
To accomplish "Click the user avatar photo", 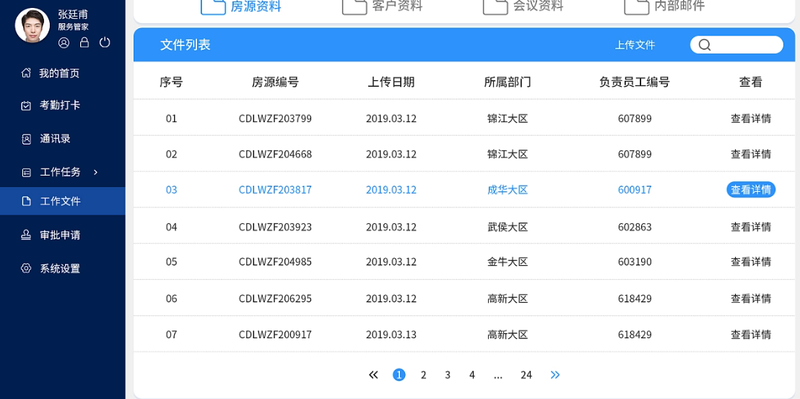I will coord(32,25).
